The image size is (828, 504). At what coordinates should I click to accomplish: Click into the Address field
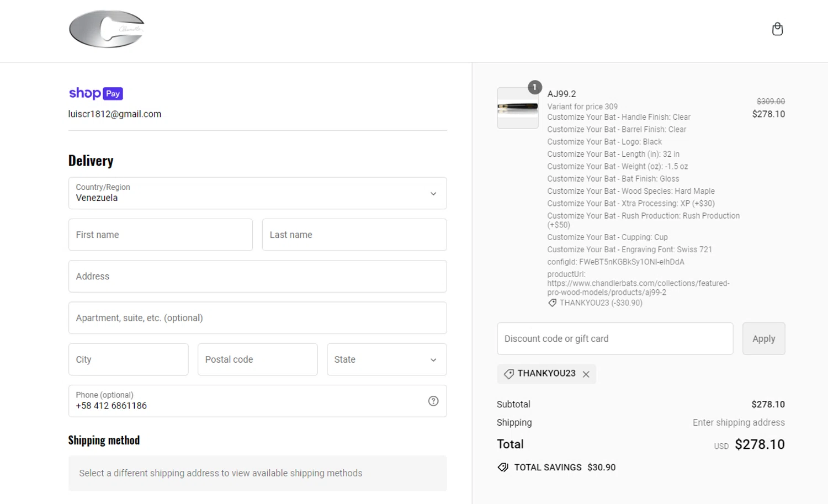[x=257, y=276]
